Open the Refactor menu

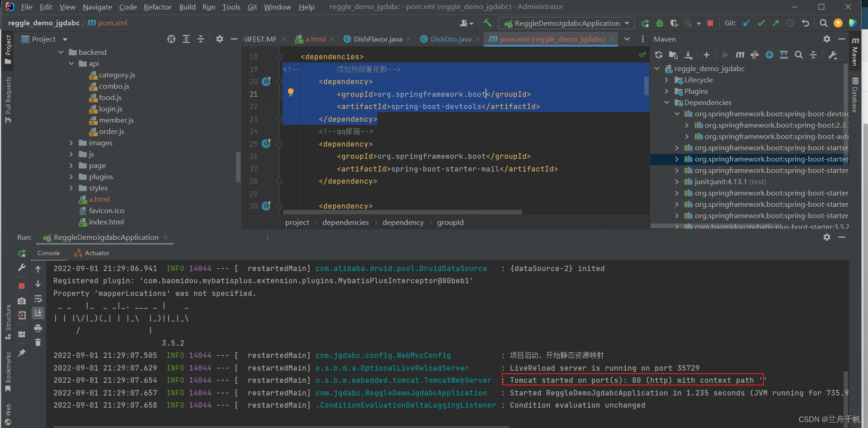(x=157, y=7)
